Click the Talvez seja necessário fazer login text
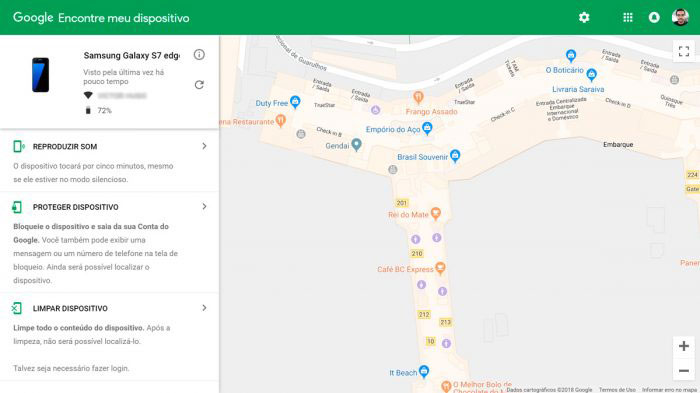 point(71,368)
